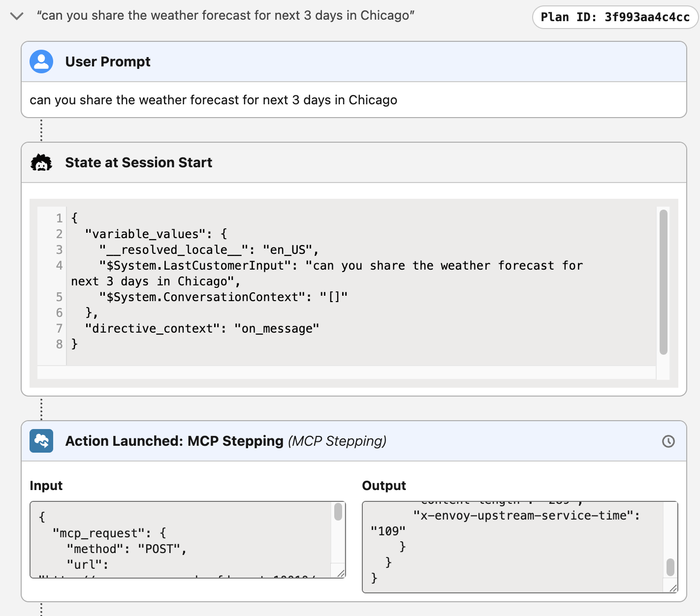Open the clock timing icon for MCP Stepping

pos(668,441)
